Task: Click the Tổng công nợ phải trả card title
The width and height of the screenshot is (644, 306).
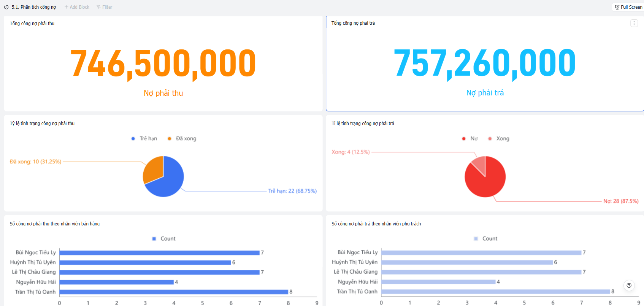Action: (x=353, y=23)
